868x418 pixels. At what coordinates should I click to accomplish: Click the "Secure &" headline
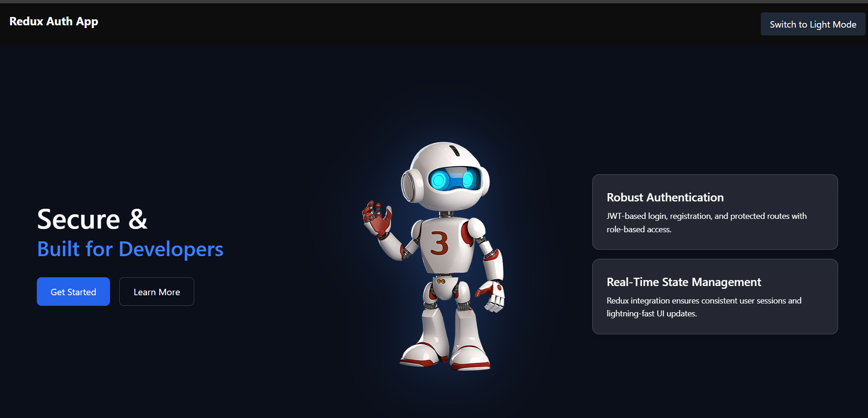point(92,219)
